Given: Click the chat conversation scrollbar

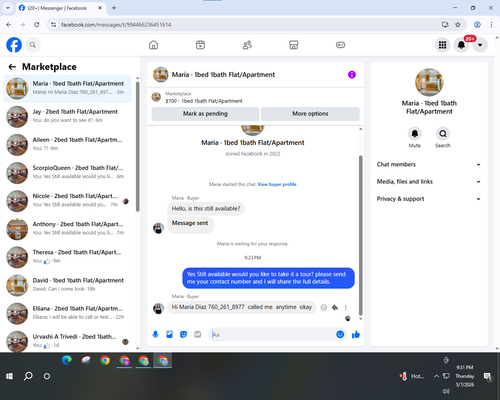Looking at the screenshot, I should point(360,235).
